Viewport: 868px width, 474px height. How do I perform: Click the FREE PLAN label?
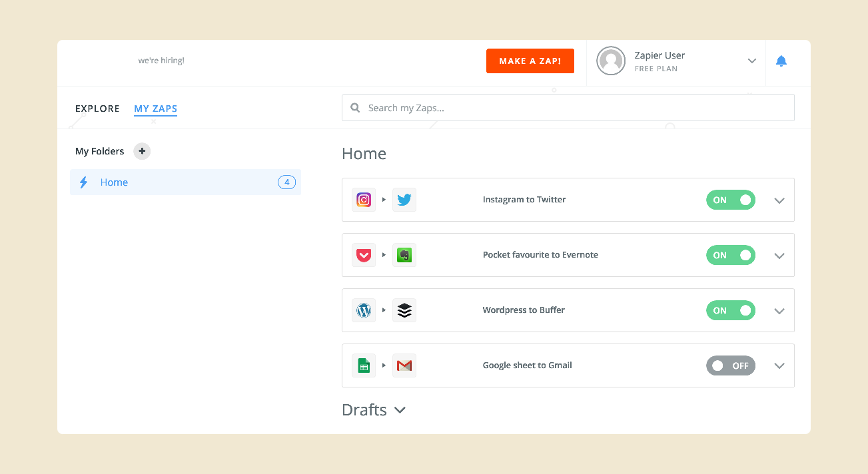656,69
